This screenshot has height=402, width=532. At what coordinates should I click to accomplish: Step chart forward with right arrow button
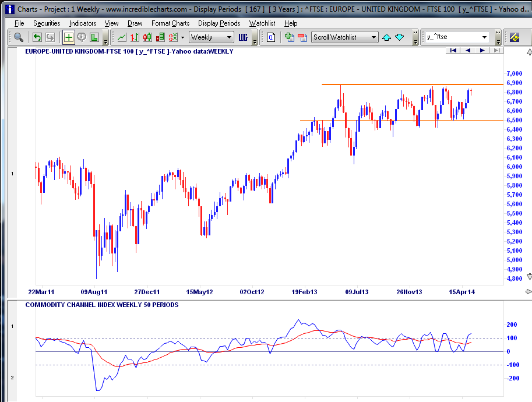pos(482,50)
